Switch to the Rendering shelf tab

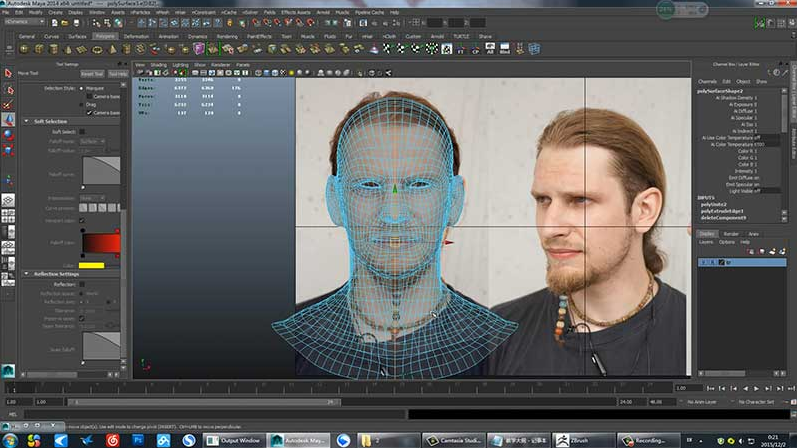click(x=227, y=37)
